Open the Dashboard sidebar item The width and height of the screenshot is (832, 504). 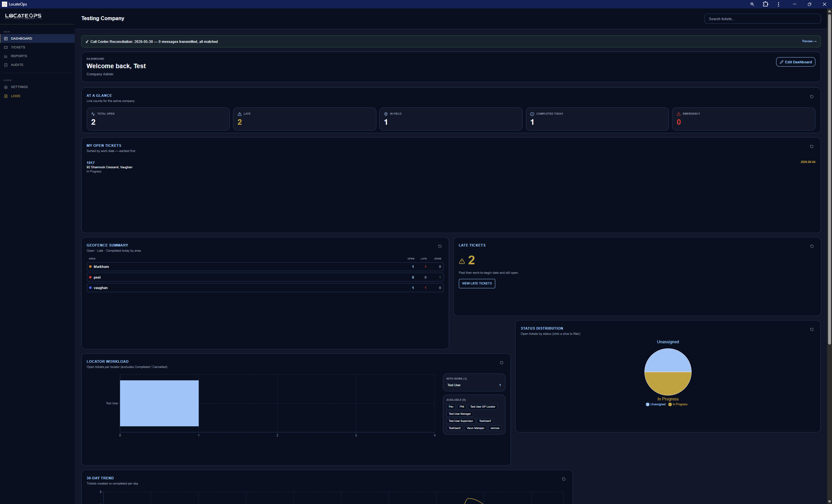click(x=37, y=38)
